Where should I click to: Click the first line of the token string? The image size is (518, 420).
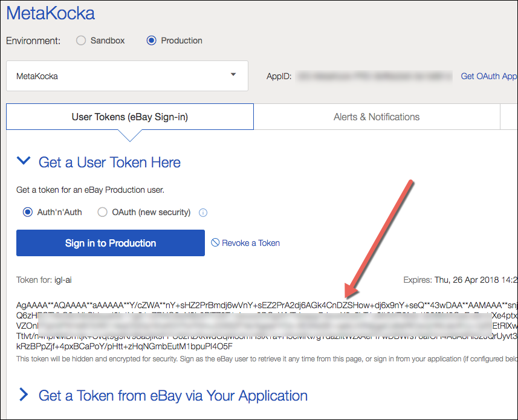pyautogui.click(x=267, y=305)
